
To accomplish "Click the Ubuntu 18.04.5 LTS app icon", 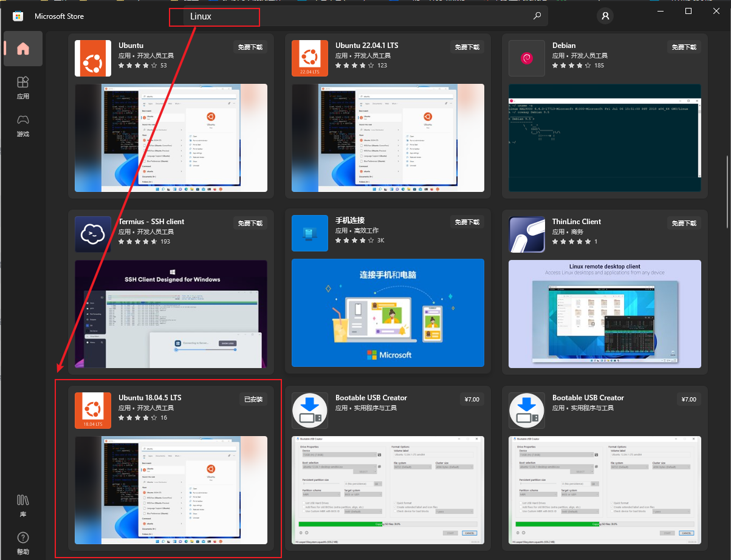I will click(93, 411).
